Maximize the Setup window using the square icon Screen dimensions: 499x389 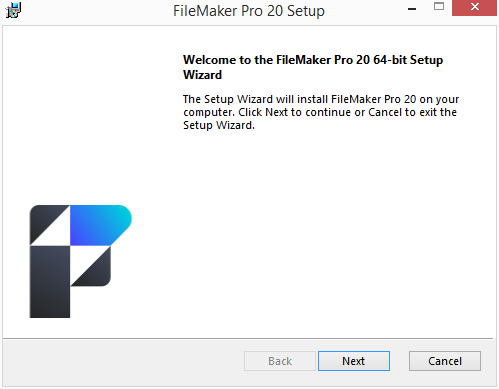439,7
